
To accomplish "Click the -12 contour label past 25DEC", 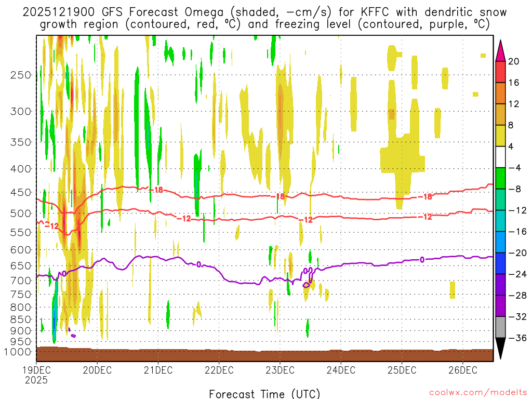I will 425,217.
